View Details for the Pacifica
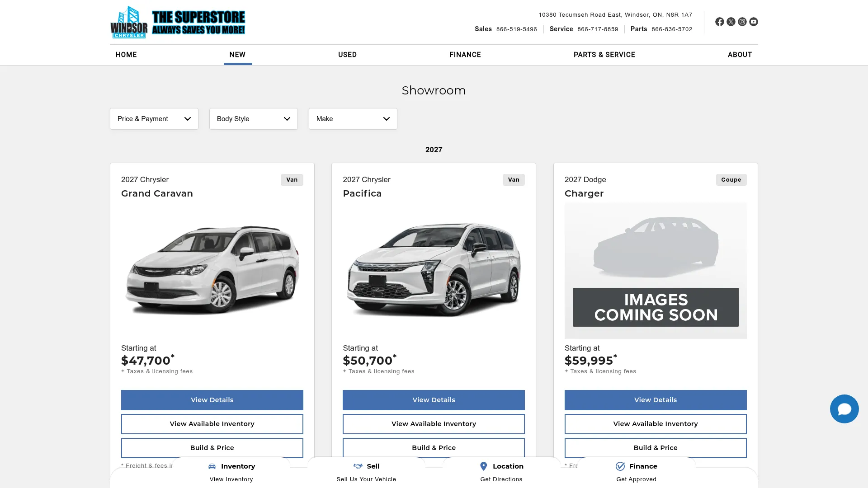 [434, 400]
